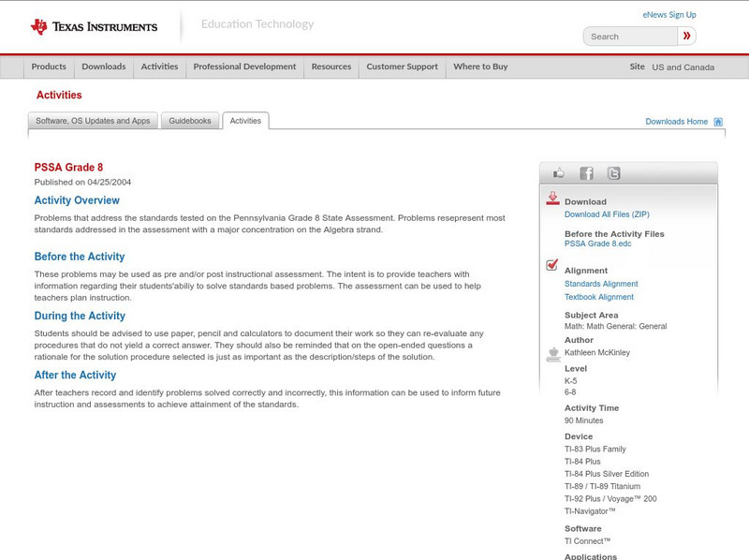The height and width of the screenshot is (560, 749).
Task: Click the Downloads Home house icon
Action: [x=718, y=122]
